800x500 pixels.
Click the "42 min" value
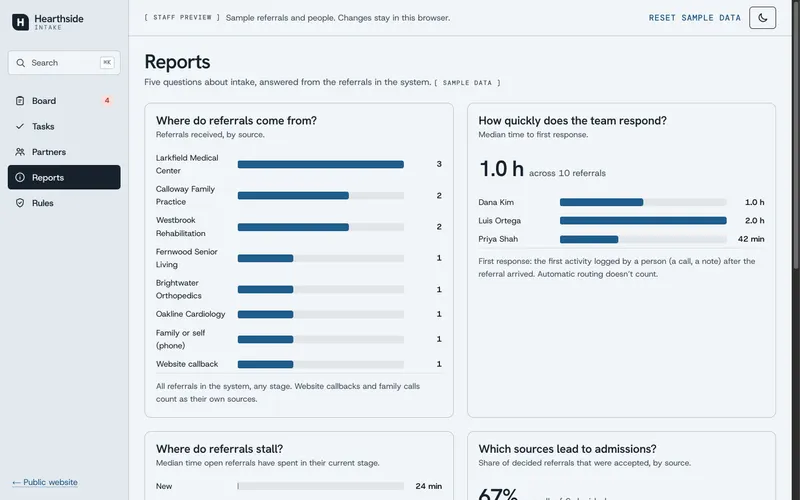[x=751, y=239]
